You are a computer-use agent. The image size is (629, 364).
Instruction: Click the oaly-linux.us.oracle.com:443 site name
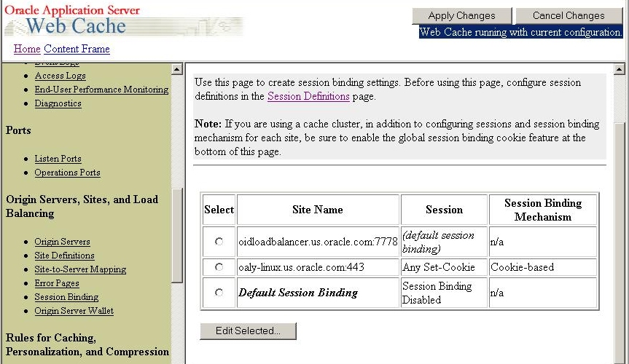click(301, 267)
